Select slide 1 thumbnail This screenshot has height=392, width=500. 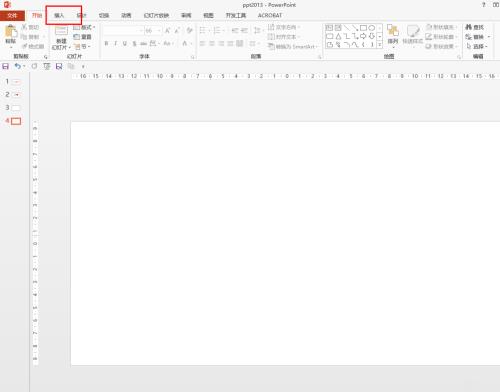coord(16,82)
